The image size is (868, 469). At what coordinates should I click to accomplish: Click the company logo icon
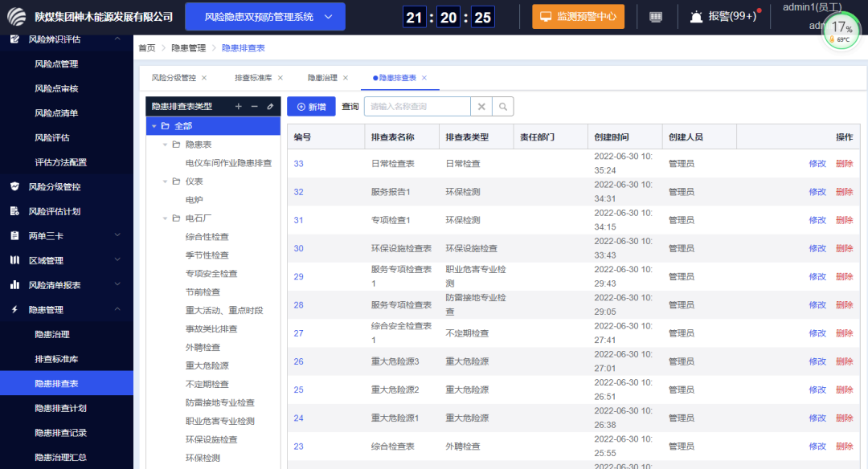coord(17,17)
